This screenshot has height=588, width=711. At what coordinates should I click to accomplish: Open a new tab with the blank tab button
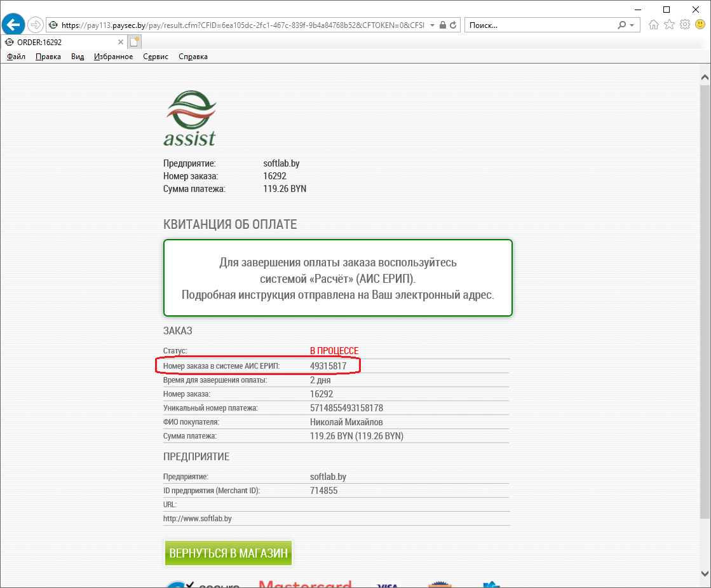(x=135, y=42)
